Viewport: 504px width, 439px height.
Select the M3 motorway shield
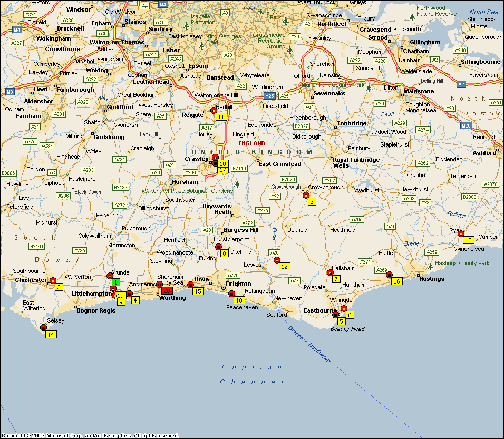[10, 91]
